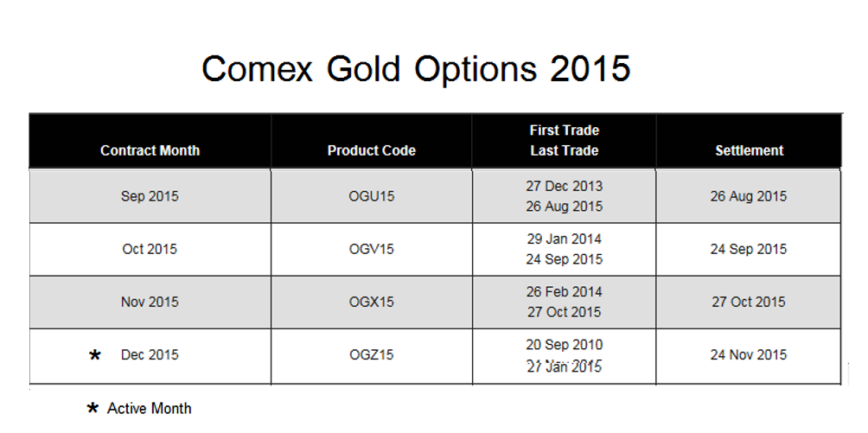The height and width of the screenshot is (433, 868).
Task: Select the Dec 2015 contract cell
Action: pyautogui.click(x=150, y=355)
